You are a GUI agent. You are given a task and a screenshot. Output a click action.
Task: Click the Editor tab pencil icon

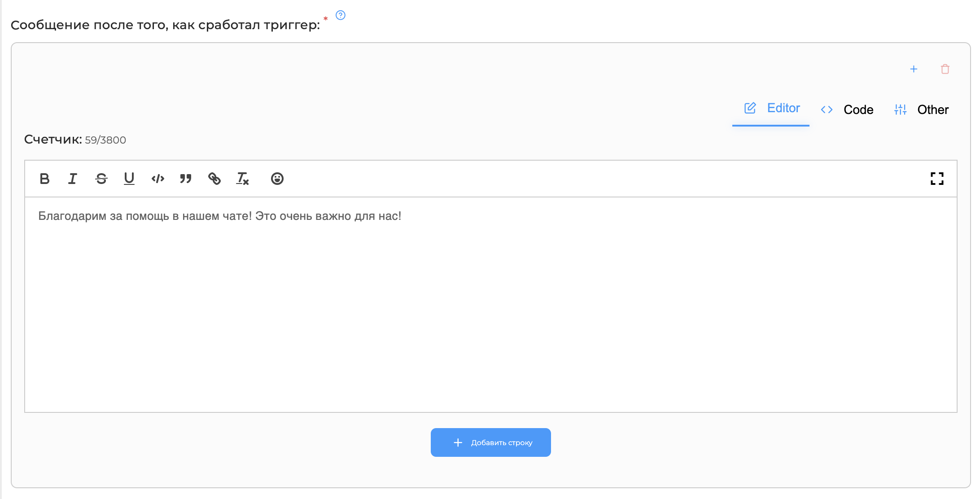pyautogui.click(x=750, y=108)
